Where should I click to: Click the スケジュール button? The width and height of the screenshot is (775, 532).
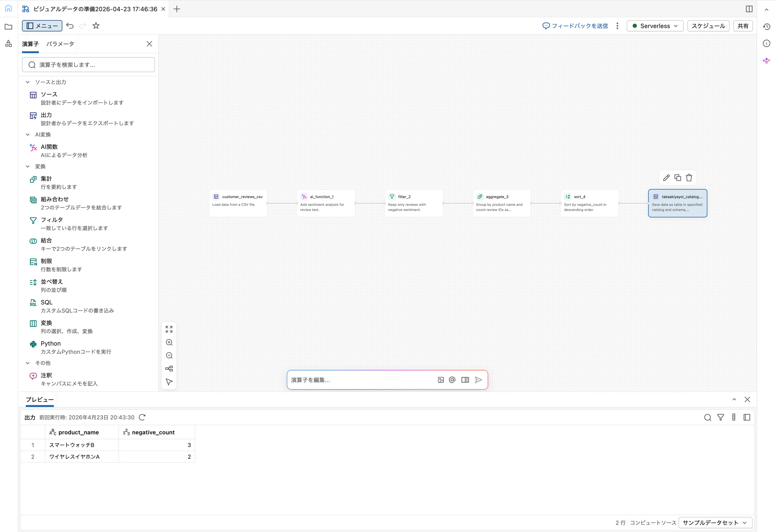pos(708,26)
